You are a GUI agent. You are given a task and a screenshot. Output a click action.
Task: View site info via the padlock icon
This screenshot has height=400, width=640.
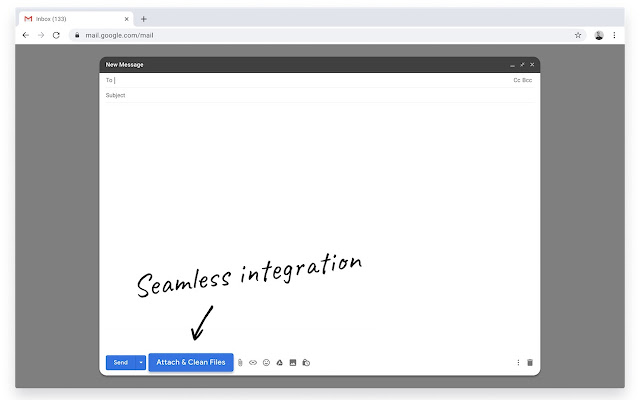pos(77,36)
